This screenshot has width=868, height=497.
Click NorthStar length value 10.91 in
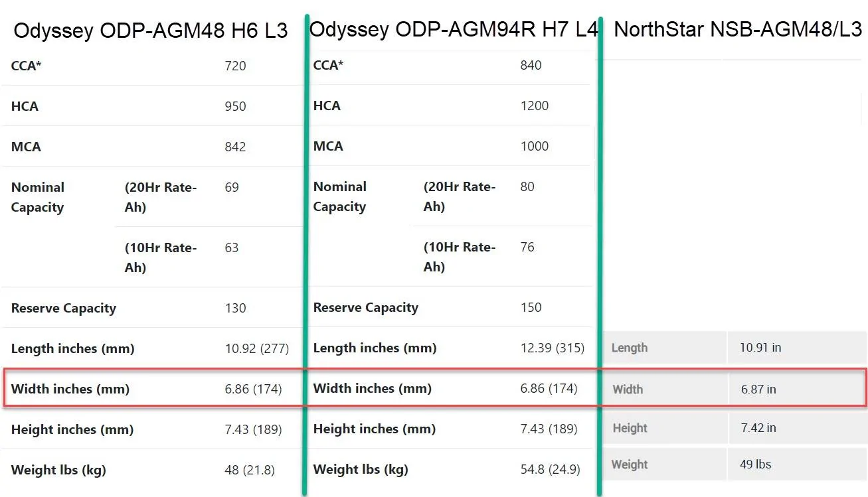(760, 347)
